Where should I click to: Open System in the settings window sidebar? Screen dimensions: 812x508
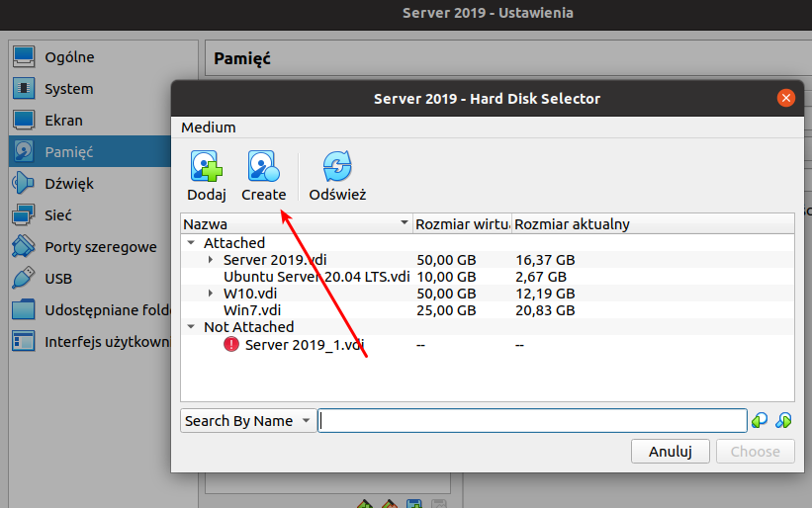pyautogui.click(x=104, y=89)
